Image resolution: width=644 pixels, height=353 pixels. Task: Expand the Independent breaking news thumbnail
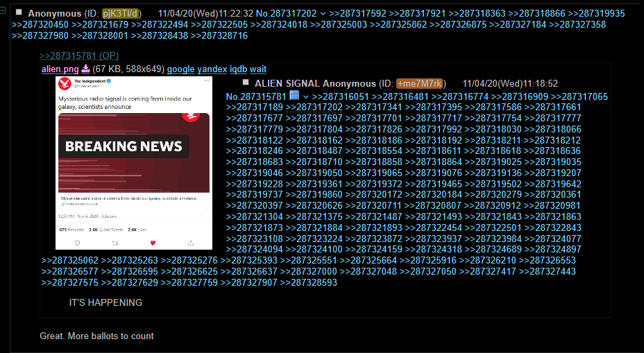click(134, 163)
